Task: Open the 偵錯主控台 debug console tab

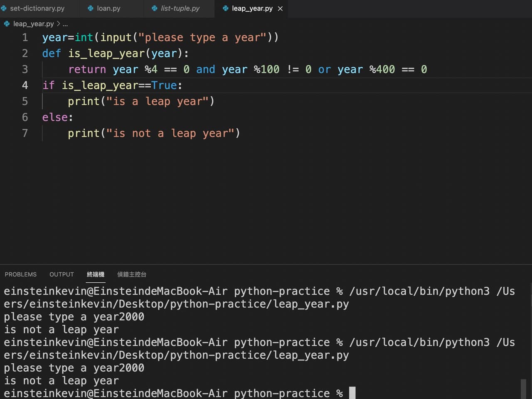Action: coord(132,274)
